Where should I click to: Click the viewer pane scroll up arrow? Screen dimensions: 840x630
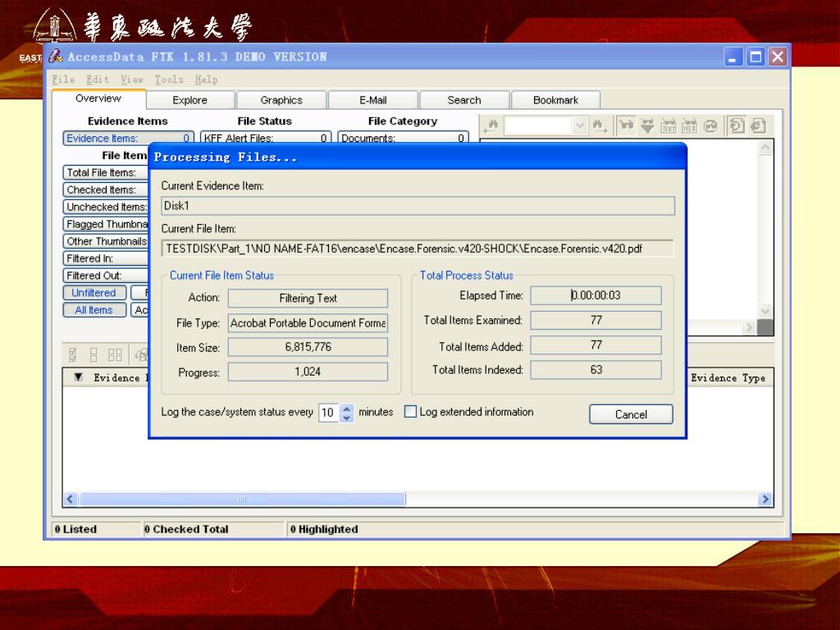(x=765, y=148)
